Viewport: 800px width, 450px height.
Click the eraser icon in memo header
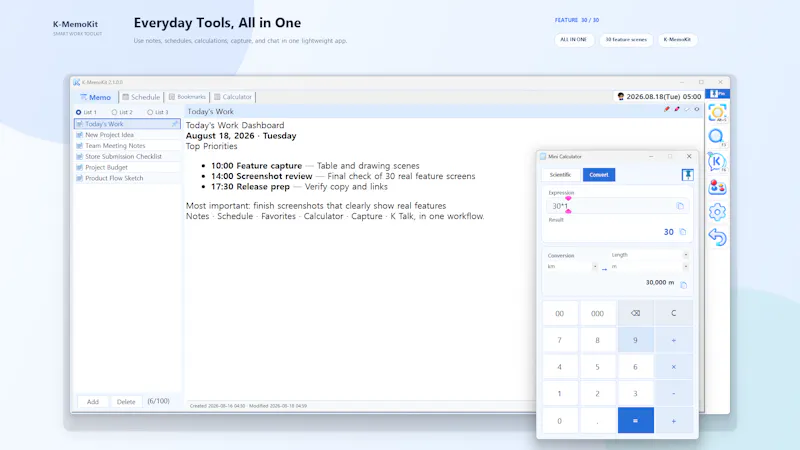point(687,109)
